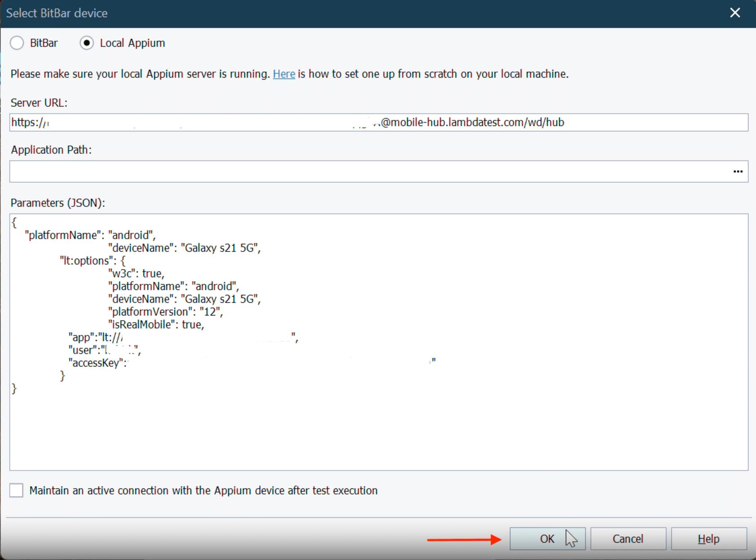Viewport: 756px width, 560px height.
Task: Open the 'Here' setup instructions link
Action: click(x=284, y=74)
